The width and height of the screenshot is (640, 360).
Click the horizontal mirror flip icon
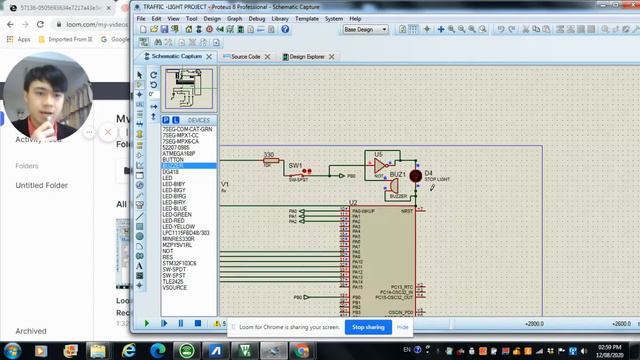pos(153,107)
